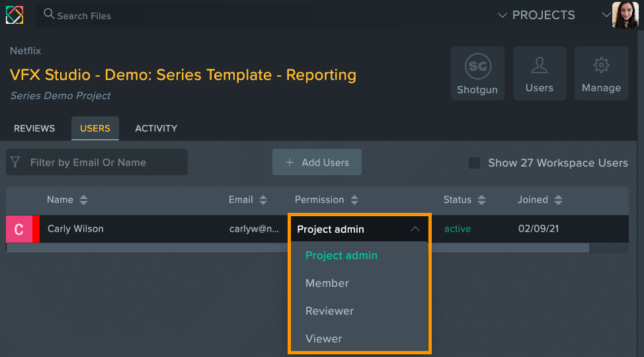
Task: Sort table by Email column
Action: tap(263, 200)
